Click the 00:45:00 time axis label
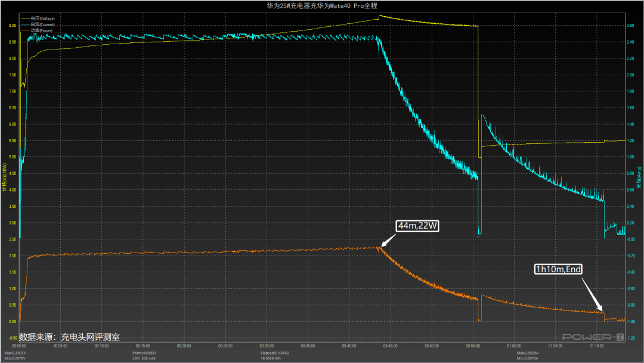Screen dimensions: 644x363 pyautogui.click(x=390, y=346)
